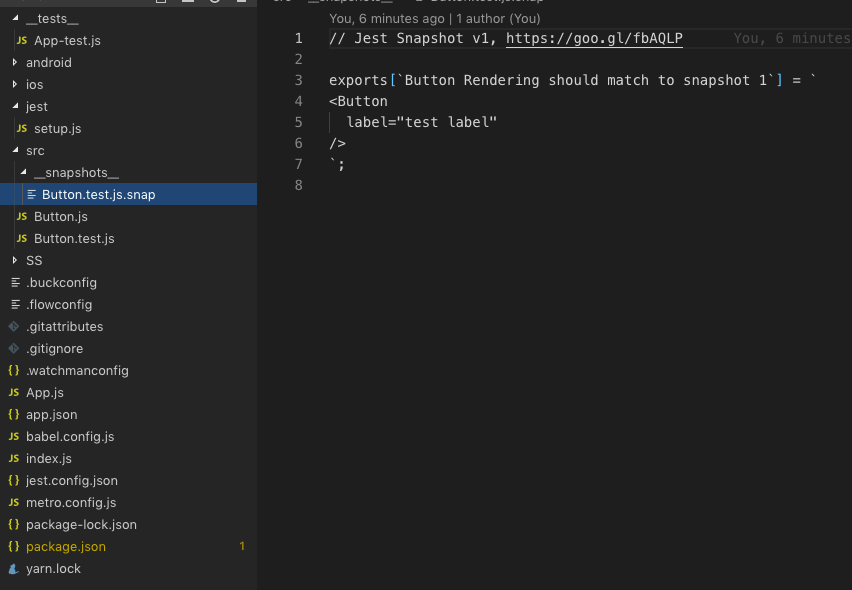This screenshot has height=590, width=852.
Task: Create a new file using the Explorer toolbar icon
Action: click(161, 4)
